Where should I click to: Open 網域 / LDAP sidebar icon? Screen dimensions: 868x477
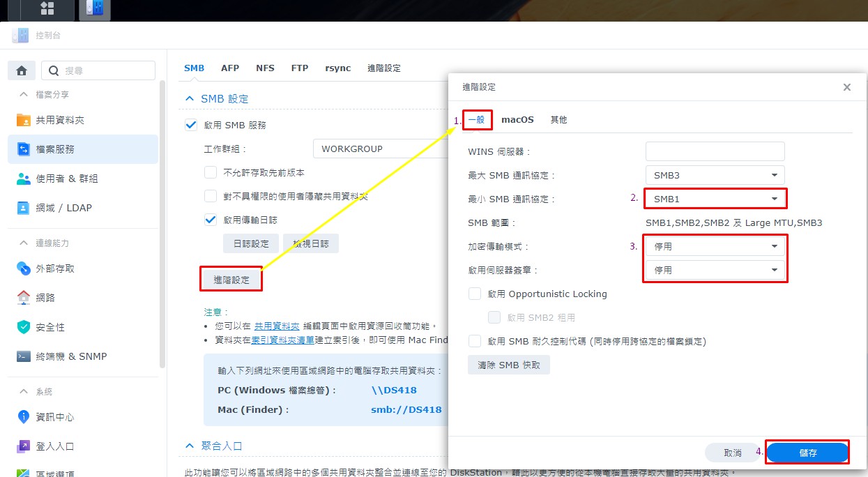[x=24, y=208]
